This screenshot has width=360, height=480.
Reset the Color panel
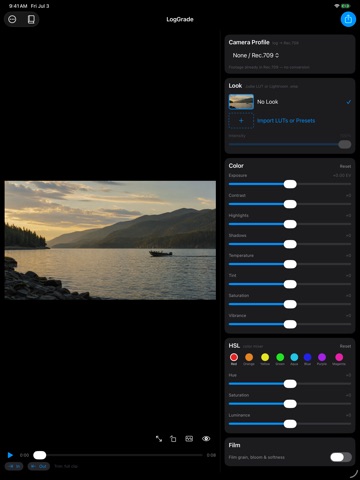coord(345,166)
